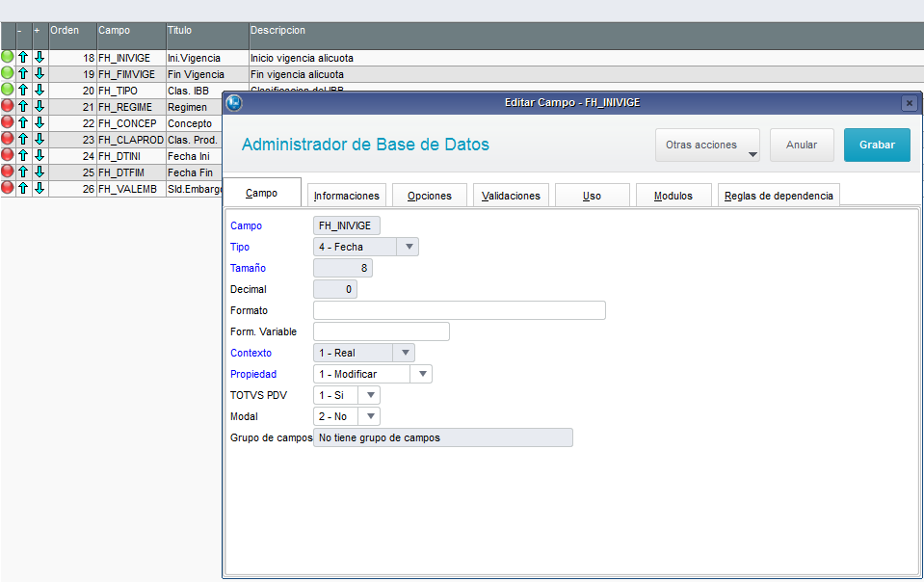This screenshot has width=924, height=582.
Task: Select the 'Fin vigencia alicuota' description cell
Action: [587, 74]
